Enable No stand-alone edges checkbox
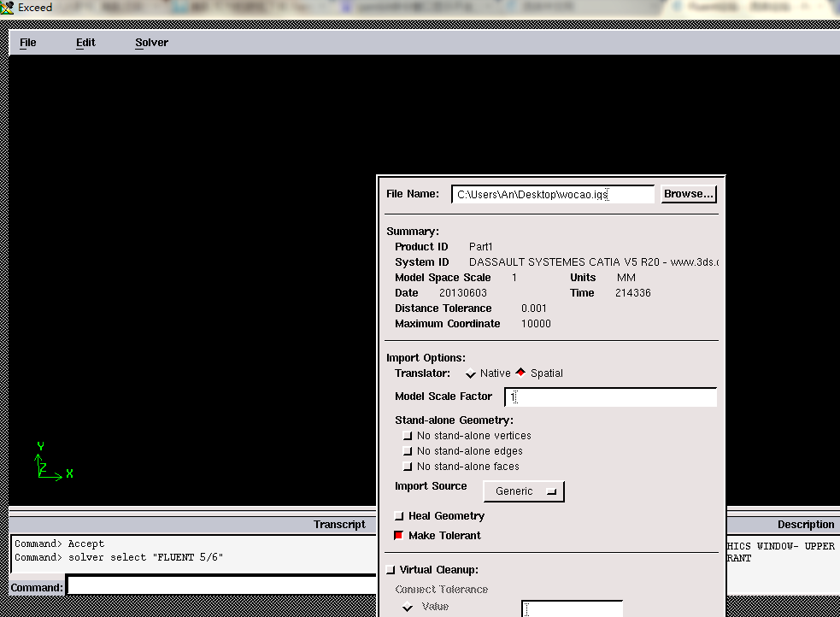 click(x=408, y=451)
